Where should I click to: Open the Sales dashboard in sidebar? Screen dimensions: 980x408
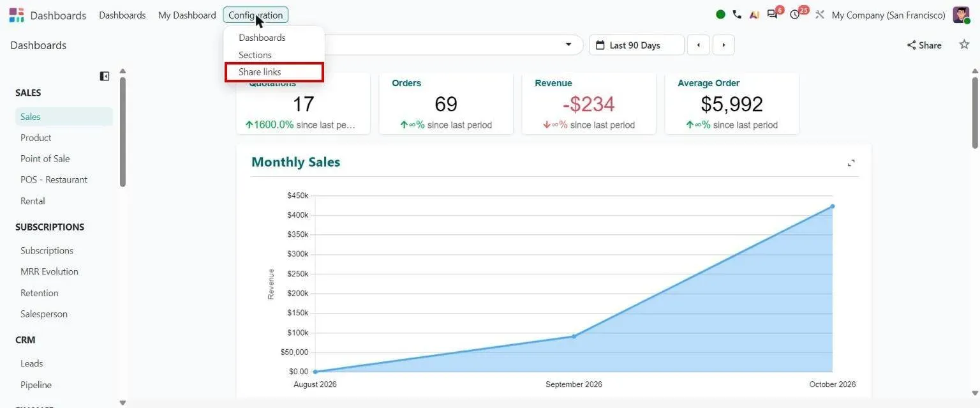[x=64, y=117]
